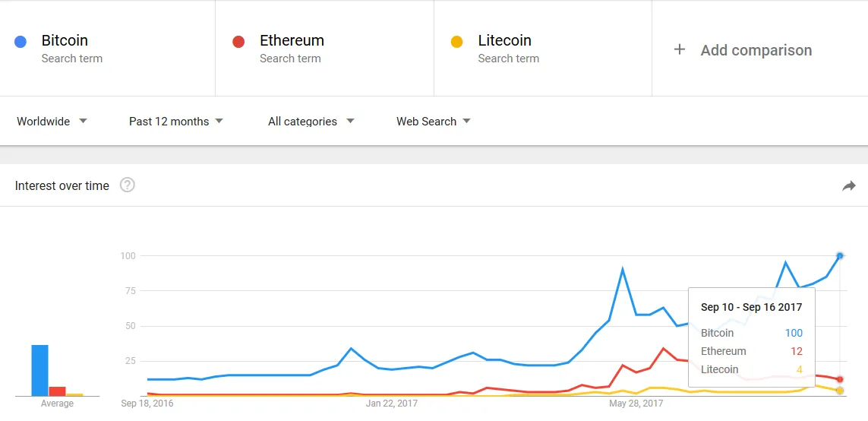Viewport: 868px width, 421px height.
Task: Click the blue Bitcoin color dot
Action: (x=21, y=42)
